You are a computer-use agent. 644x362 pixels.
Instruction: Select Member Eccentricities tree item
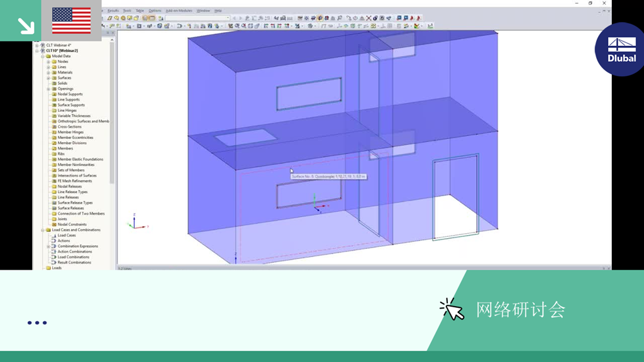coord(75,138)
